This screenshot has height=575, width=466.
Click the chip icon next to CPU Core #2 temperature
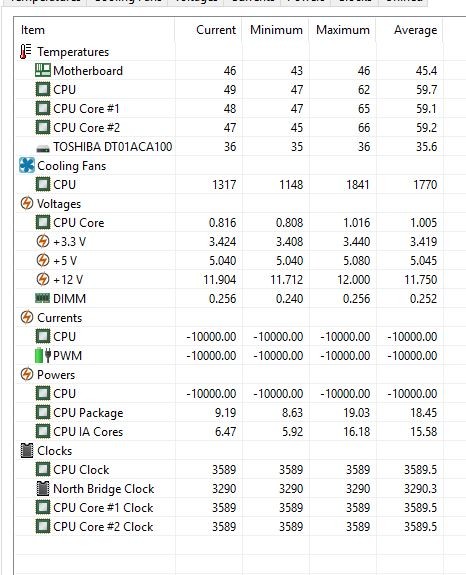(x=43, y=128)
